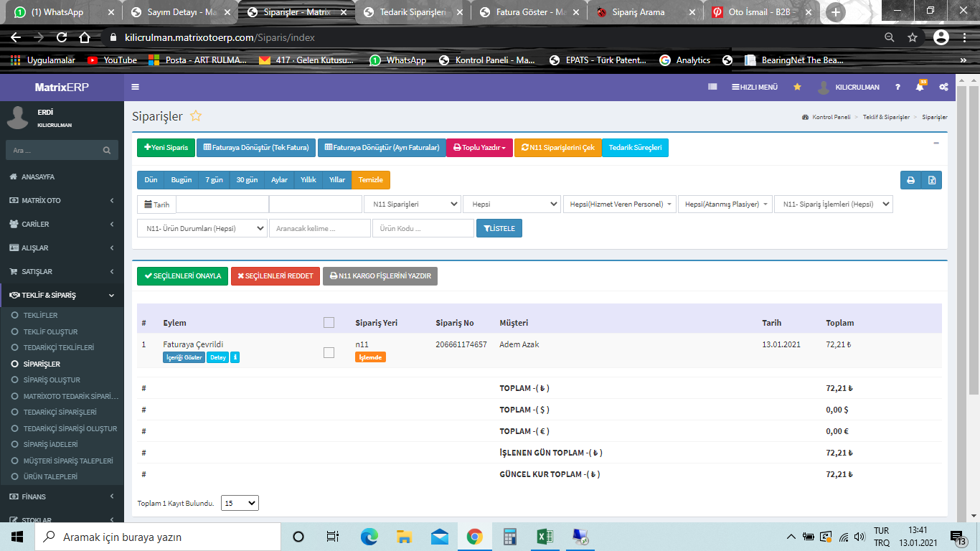Viewport: 980px width, 551px height.
Task: Open the settings gears icon in header
Action: click(943, 87)
